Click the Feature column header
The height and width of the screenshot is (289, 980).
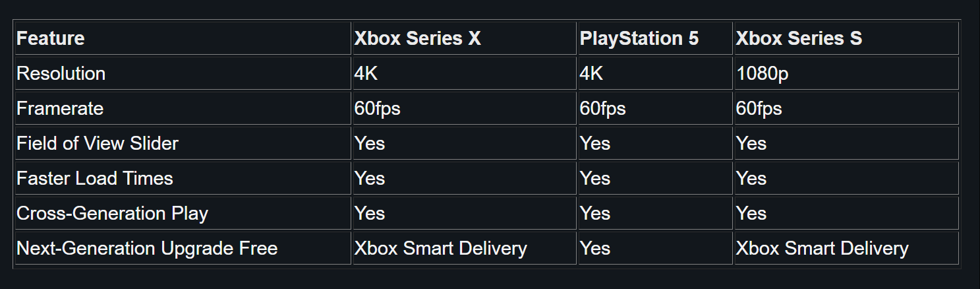pos(51,38)
